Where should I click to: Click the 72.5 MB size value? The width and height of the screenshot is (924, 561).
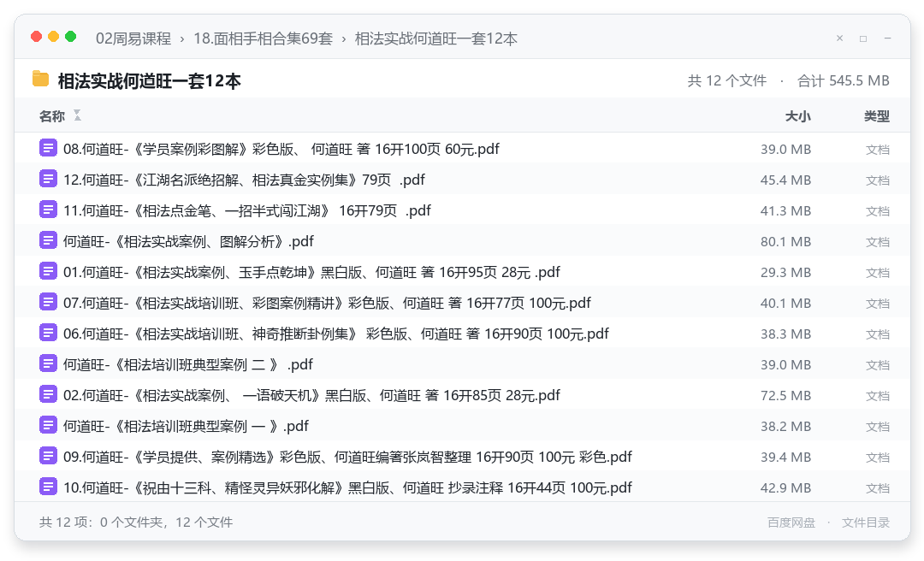coord(785,395)
